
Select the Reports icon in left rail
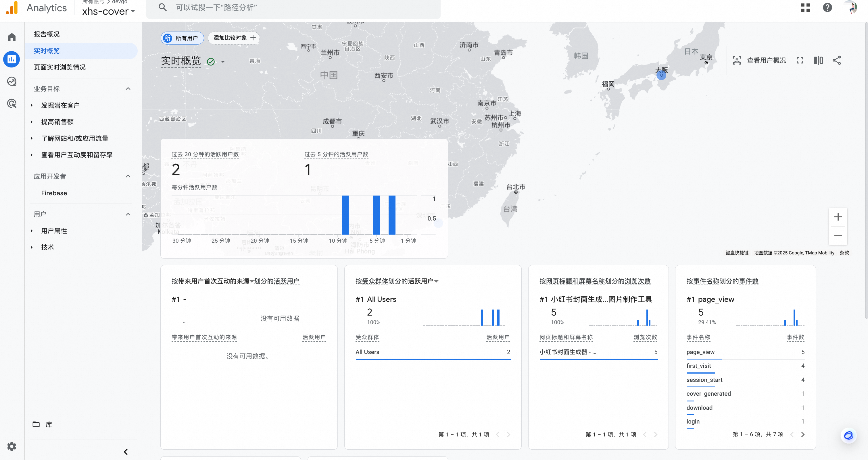point(12,59)
